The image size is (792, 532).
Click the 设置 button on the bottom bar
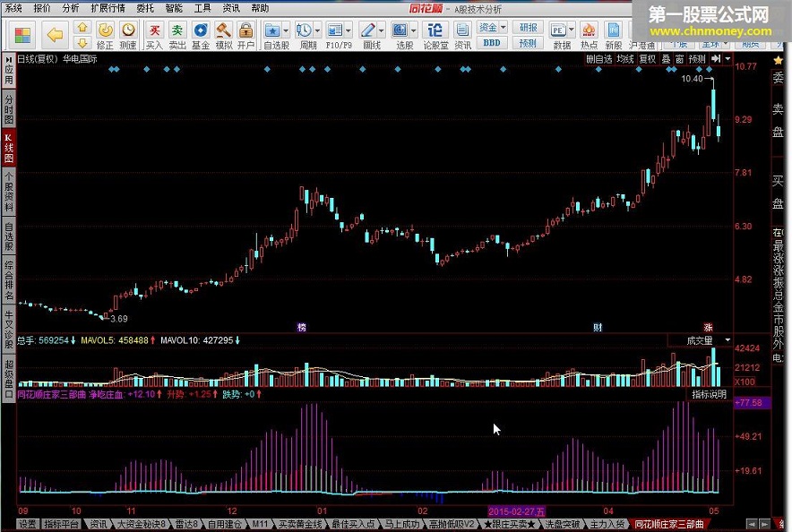(x=27, y=525)
